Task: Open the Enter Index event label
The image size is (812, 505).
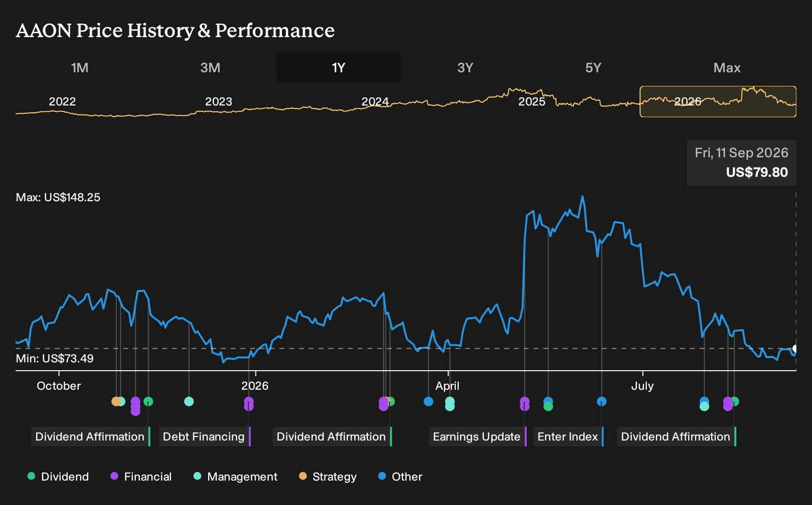Action: pyautogui.click(x=569, y=437)
